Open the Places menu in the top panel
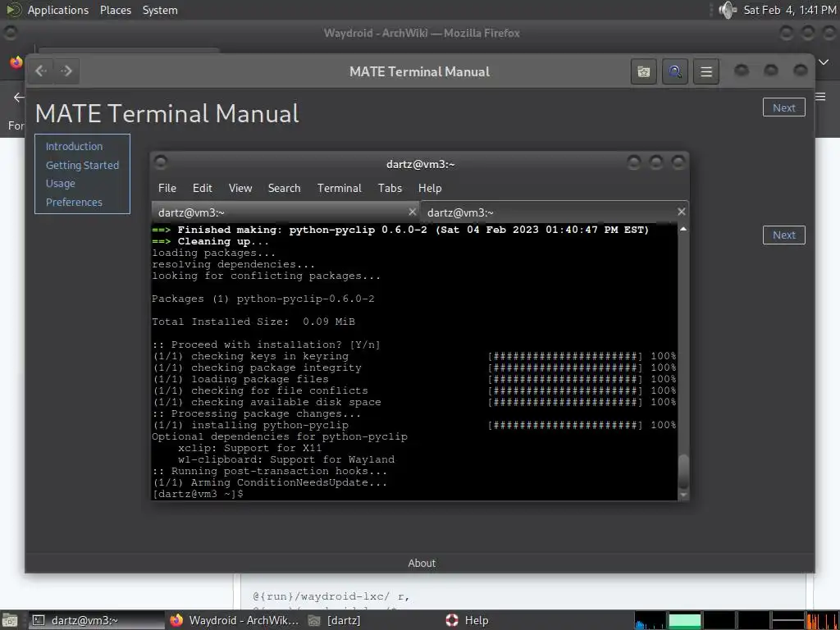This screenshot has width=840, height=630. (x=115, y=10)
